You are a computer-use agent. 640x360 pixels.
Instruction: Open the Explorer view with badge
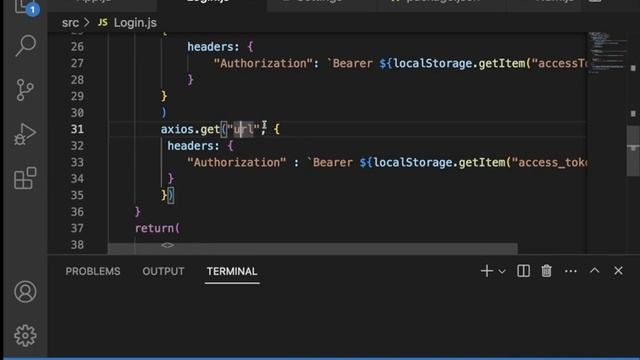point(25,7)
